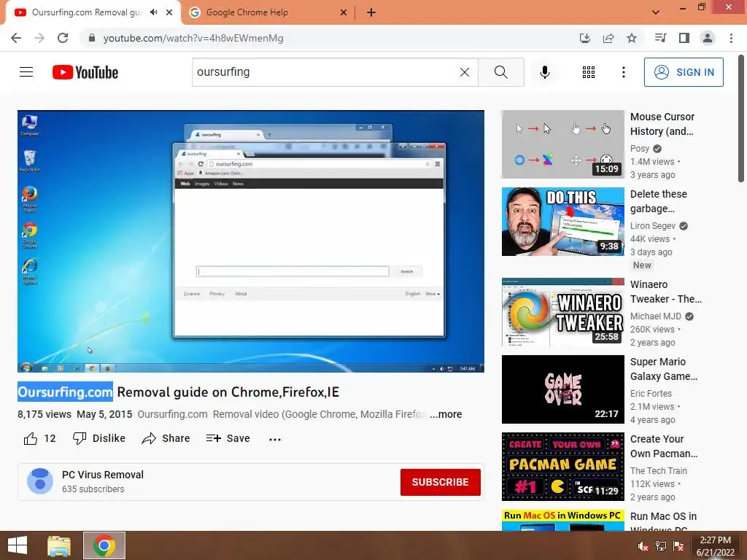Open the Windows Start button
747x560 pixels.
click(18, 545)
